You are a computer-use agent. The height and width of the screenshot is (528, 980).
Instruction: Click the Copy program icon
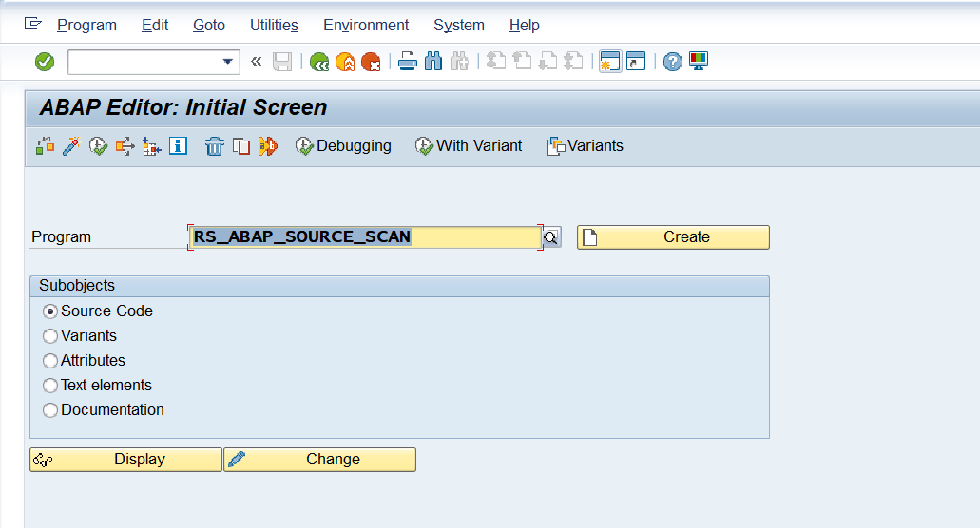(x=241, y=146)
